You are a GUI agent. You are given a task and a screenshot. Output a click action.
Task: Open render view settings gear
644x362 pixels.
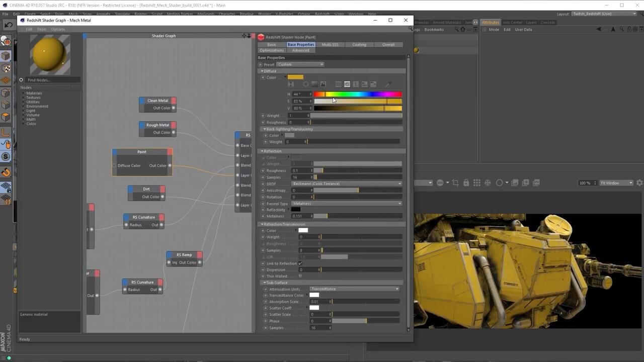[x=639, y=183]
